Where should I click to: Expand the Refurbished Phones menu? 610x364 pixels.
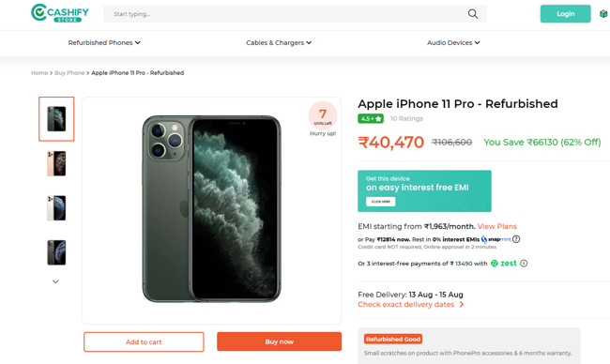click(104, 43)
